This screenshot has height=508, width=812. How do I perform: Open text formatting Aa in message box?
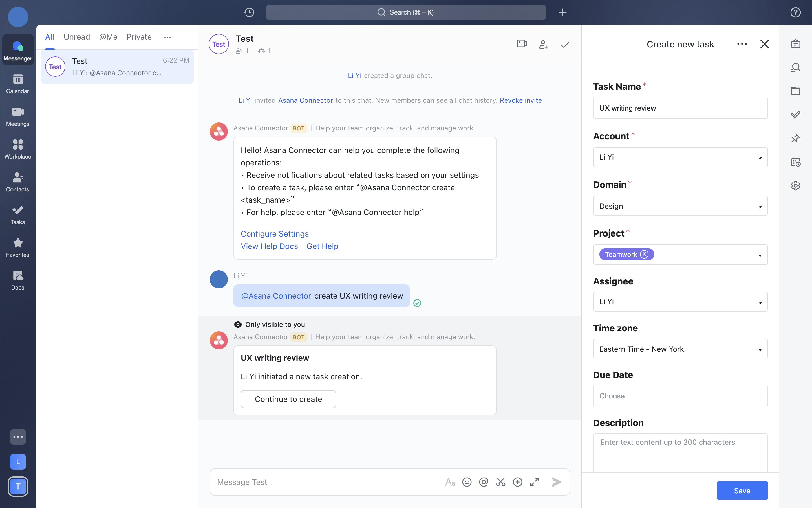450,482
